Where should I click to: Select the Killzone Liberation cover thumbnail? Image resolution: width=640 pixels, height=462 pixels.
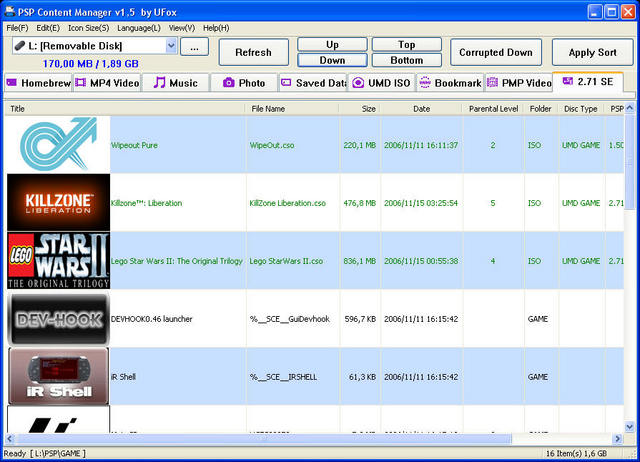click(x=58, y=202)
